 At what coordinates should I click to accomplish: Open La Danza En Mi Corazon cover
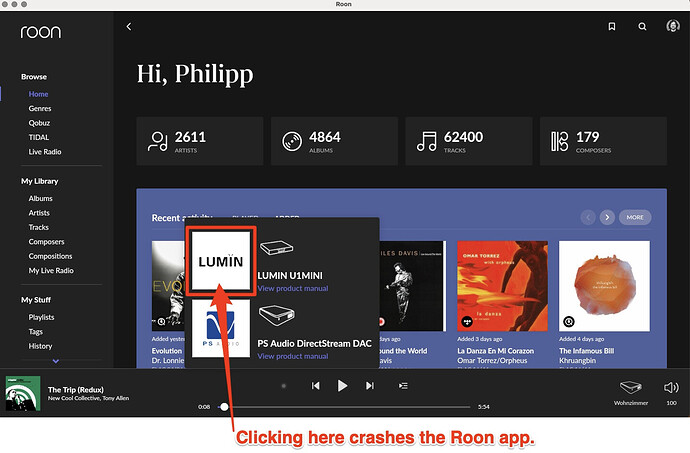coord(502,286)
